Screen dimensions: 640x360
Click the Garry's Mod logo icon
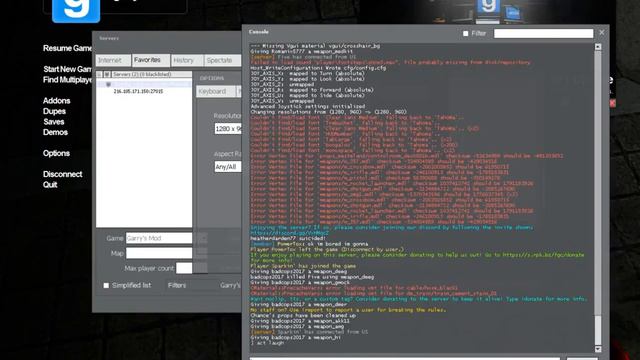click(x=76, y=10)
